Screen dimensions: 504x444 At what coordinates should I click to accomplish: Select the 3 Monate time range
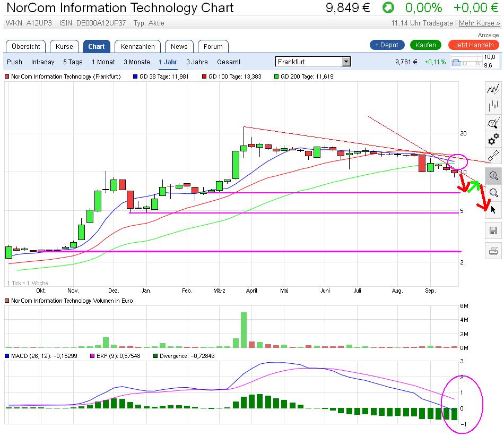[x=136, y=62]
